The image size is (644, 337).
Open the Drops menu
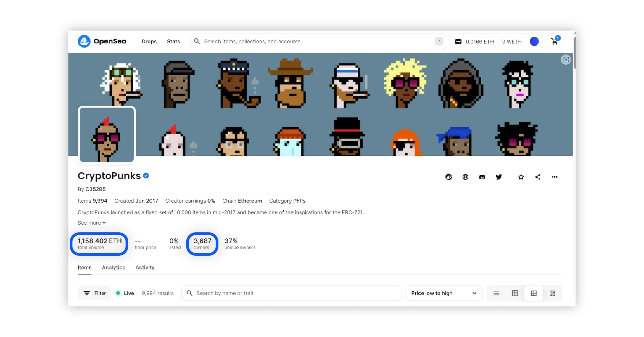pos(149,41)
